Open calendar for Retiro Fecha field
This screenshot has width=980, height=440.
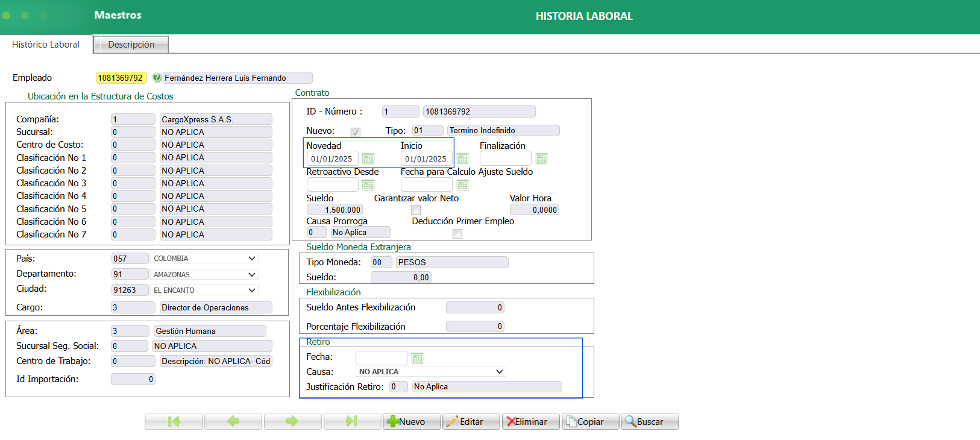click(417, 359)
